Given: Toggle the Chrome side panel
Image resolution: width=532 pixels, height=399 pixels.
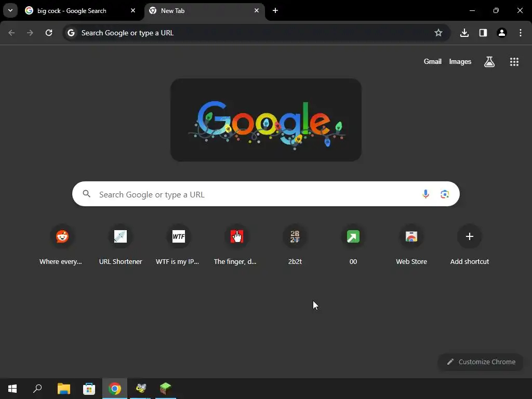Looking at the screenshot, I should 483,33.
